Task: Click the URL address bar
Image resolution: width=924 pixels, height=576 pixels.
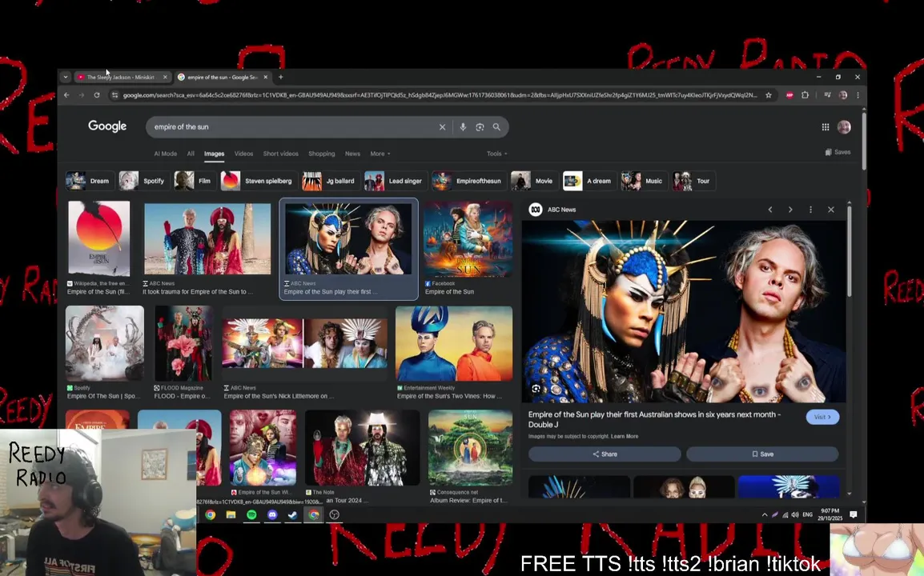Action: [440, 95]
